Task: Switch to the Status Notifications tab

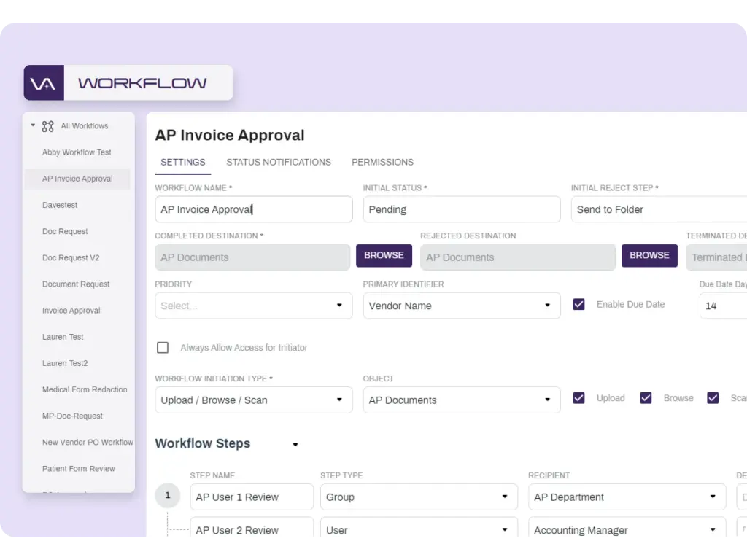Action: click(x=279, y=162)
